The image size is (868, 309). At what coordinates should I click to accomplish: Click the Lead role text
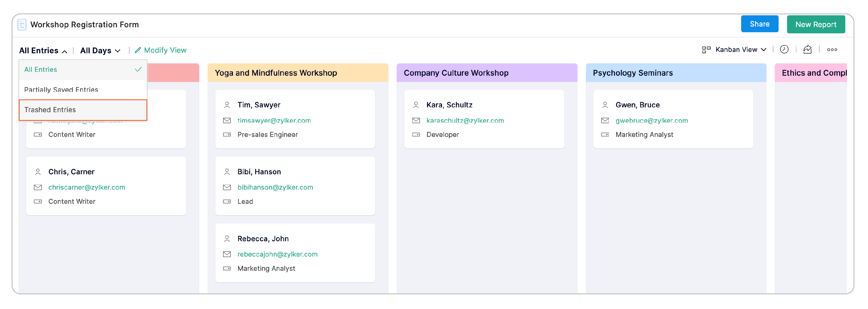[245, 202]
